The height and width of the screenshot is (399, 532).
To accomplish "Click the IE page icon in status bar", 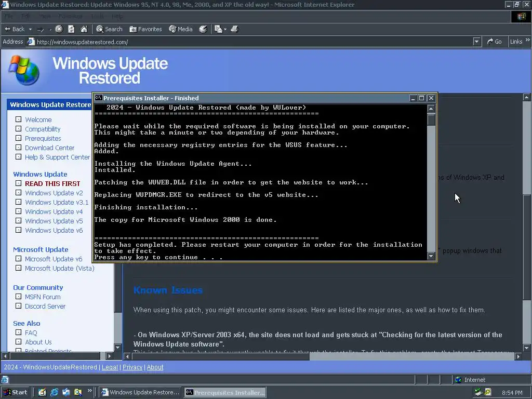I will click(x=5, y=380).
